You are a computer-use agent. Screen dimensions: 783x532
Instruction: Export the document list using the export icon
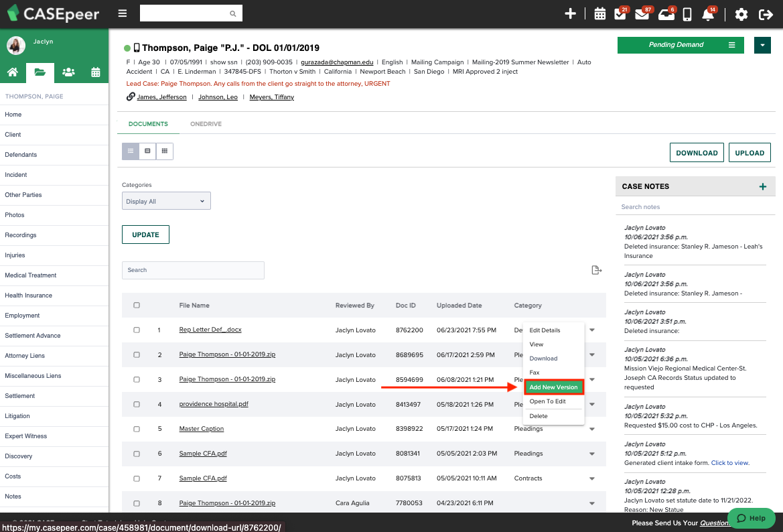[x=596, y=269]
